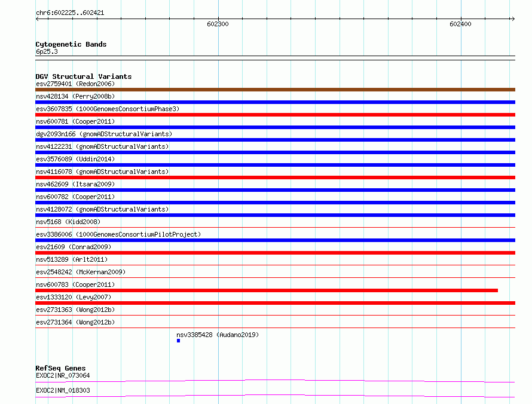Click esv2731363 (Wong2012b) label
The height and width of the screenshot is (404, 532).
point(75,310)
